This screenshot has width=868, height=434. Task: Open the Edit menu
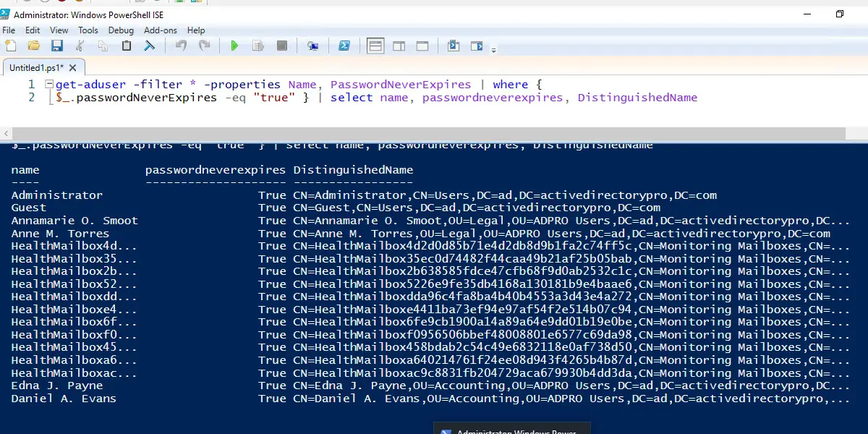pyautogui.click(x=33, y=30)
